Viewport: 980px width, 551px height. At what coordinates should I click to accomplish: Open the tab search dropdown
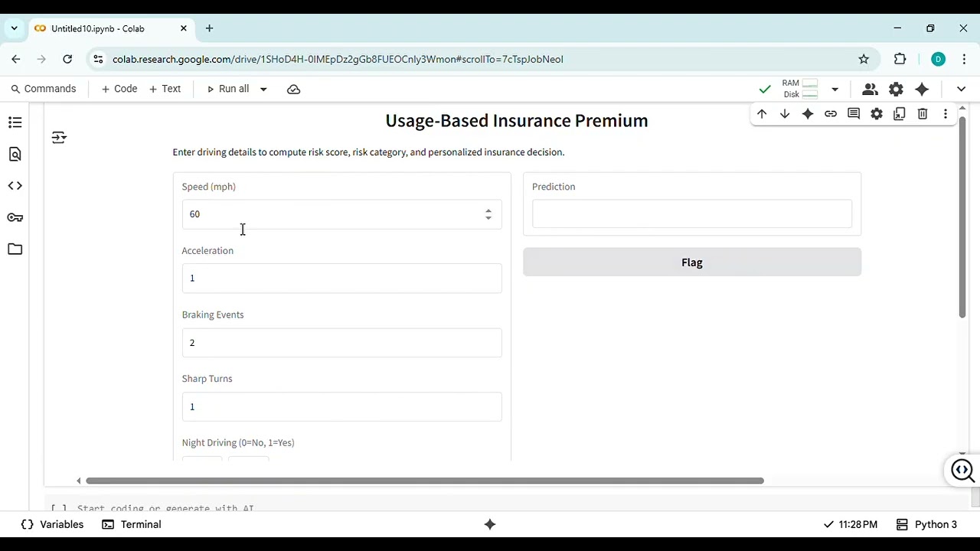[x=14, y=28]
